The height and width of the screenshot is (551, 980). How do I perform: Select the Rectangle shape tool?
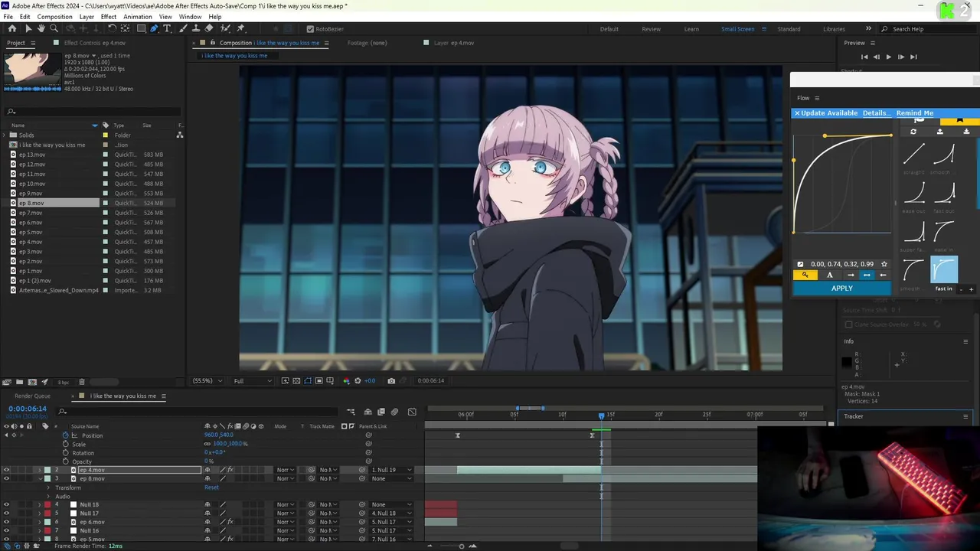click(x=141, y=28)
